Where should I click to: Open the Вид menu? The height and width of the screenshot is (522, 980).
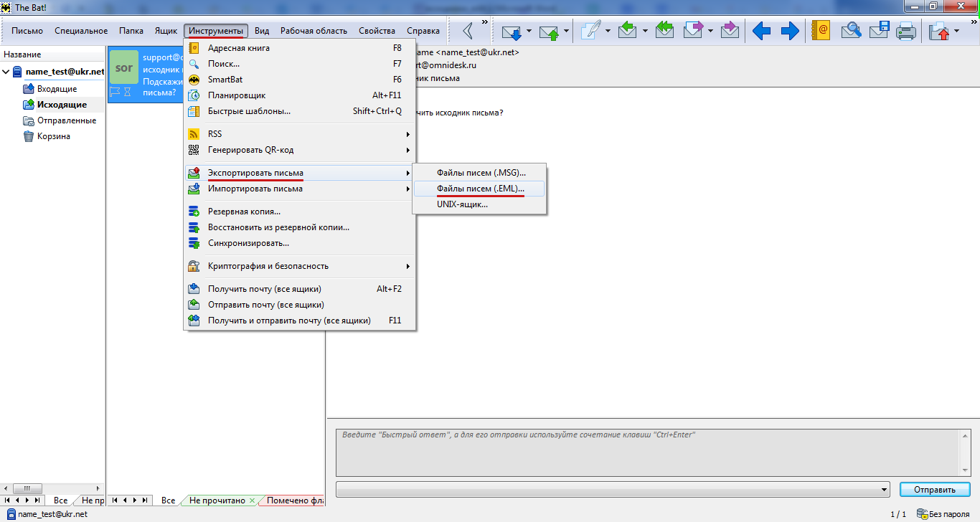click(262, 31)
